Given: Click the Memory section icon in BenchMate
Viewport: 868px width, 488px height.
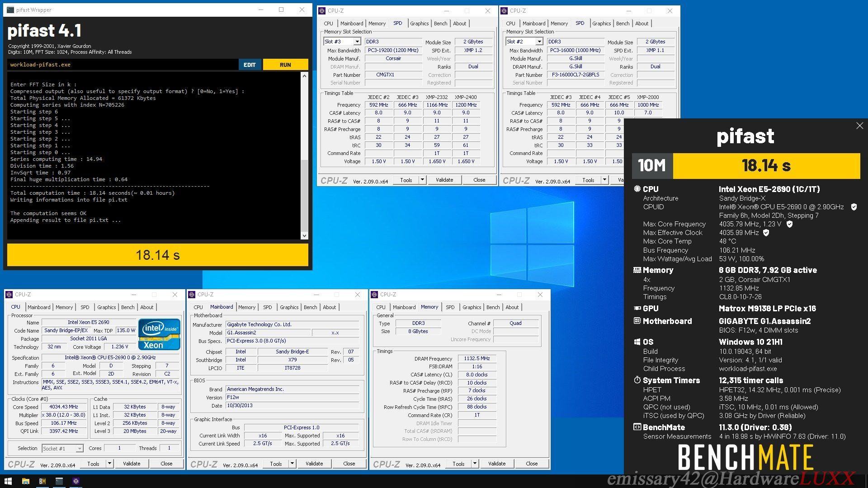Looking at the screenshot, I should pyautogui.click(x=637, y=270).
